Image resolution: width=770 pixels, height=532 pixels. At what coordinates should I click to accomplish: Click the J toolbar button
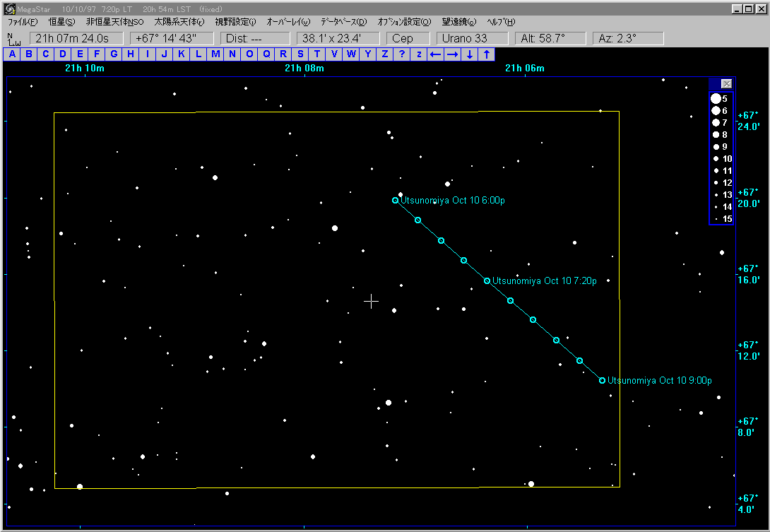[x=165, y=54]
